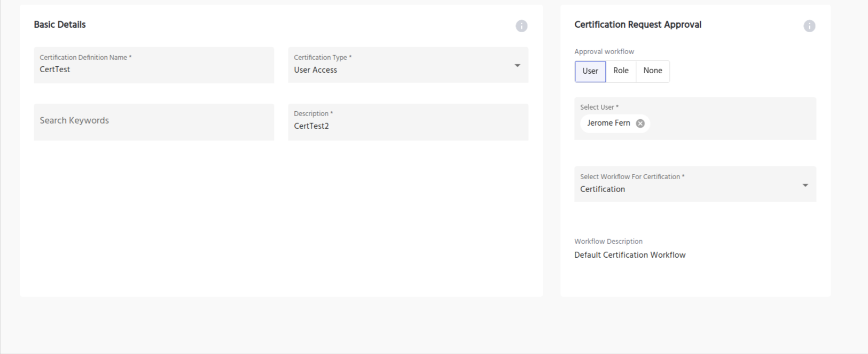Click into the Search Keywords field
The width and height of the screenshot is (868, 354).
coord(153,121)
